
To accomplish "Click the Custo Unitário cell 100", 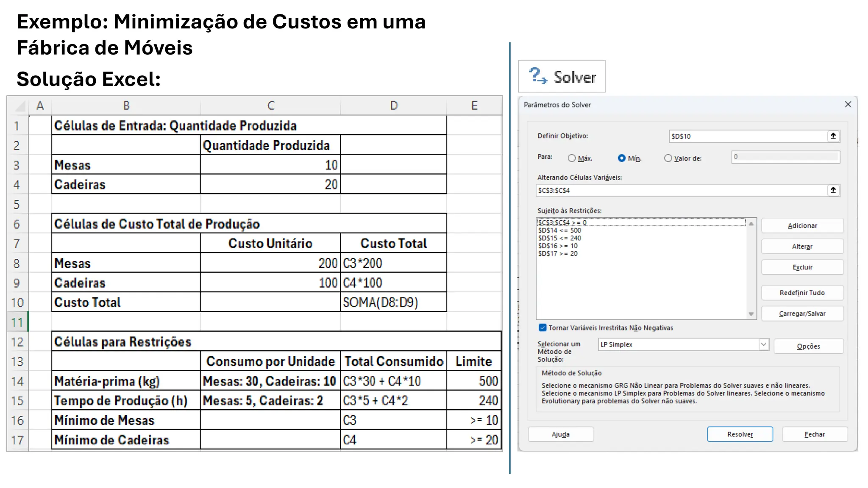I will pyautogui.click(x=270, y=283).
